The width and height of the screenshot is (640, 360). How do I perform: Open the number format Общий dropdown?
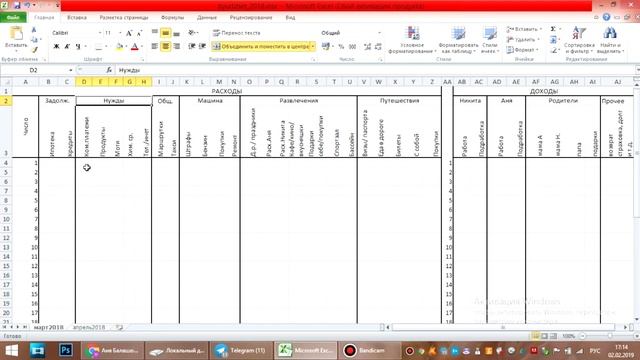click(x=379, y=33)
